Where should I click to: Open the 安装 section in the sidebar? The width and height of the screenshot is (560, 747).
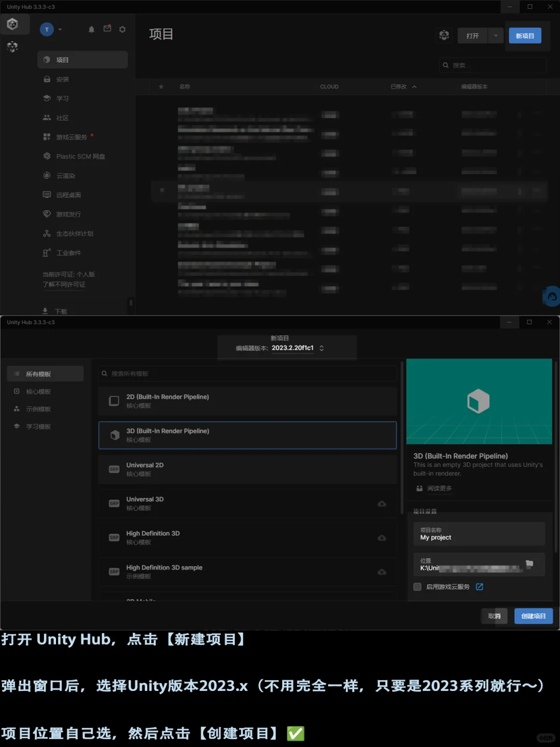click(x=62, y=79)
